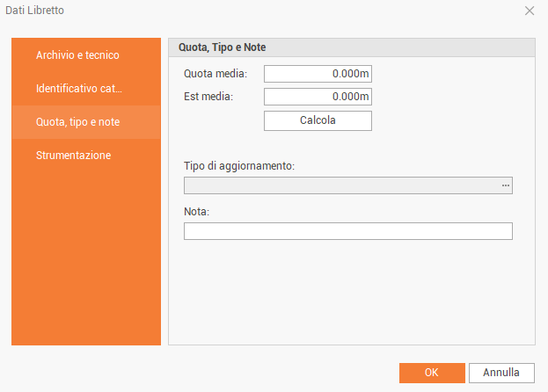The height and width of the screenshot is (392, 548).
Task: Confirm with the OK button
Action: point(431,373)
